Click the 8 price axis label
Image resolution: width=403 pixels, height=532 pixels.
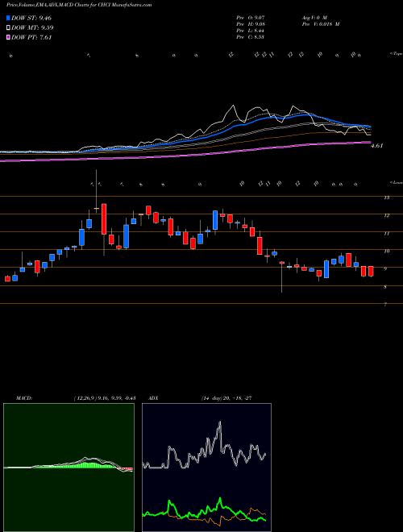pos(385,287)
